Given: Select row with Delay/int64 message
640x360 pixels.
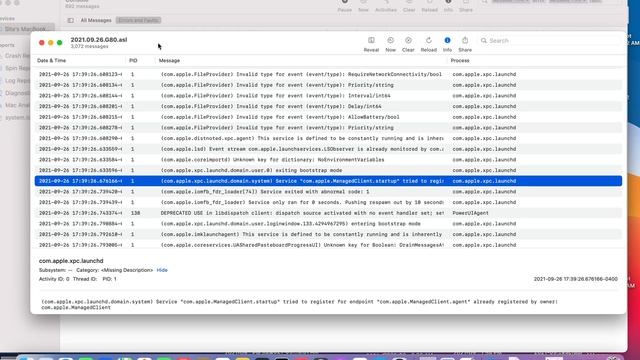Looking at the screenshot, I should coord(328,106).
